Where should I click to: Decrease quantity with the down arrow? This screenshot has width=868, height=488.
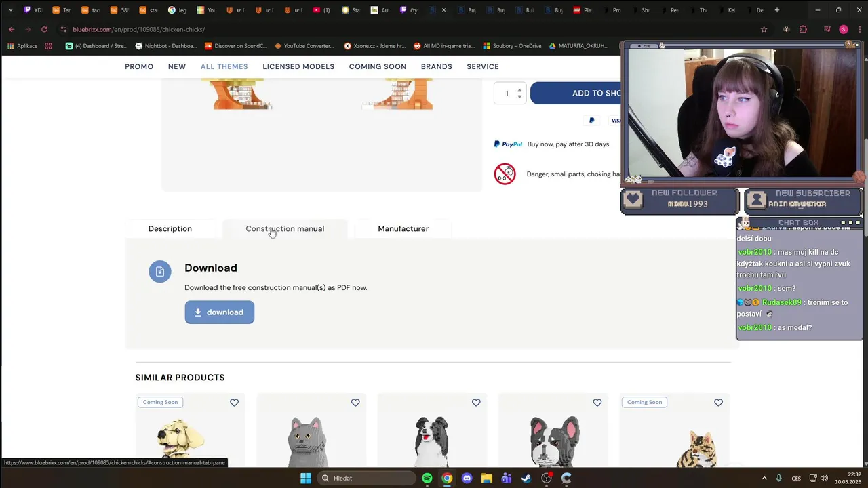point(519,97)
